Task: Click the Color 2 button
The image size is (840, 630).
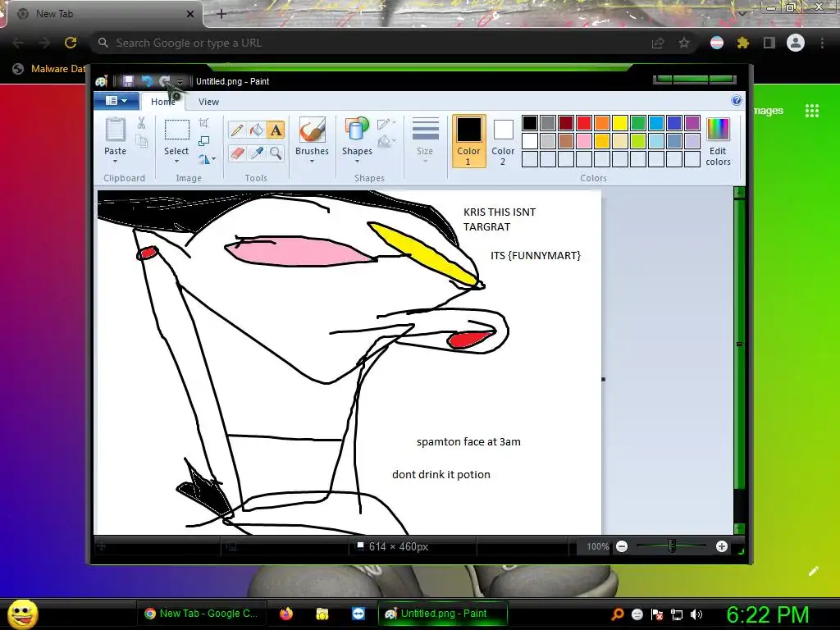Action: [503, 140]
